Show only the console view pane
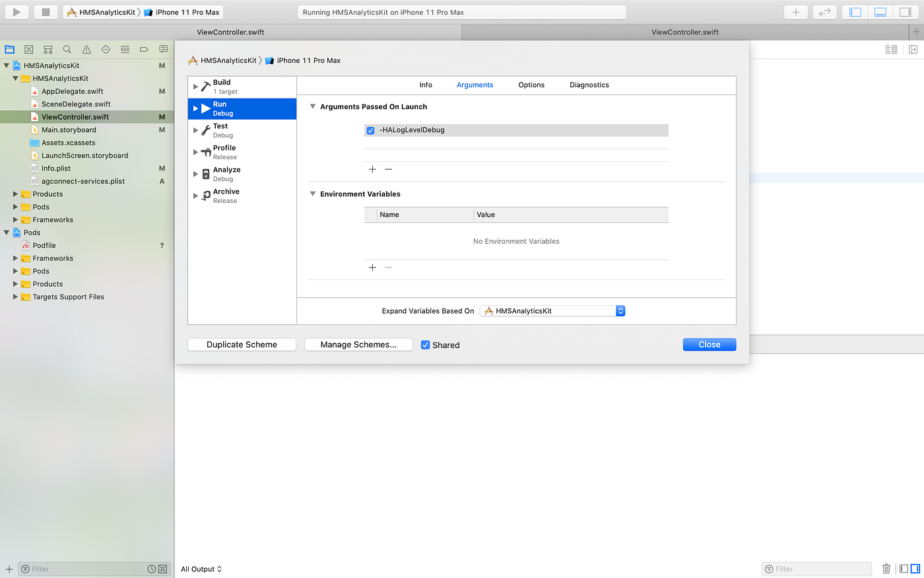Image resolution: width=924 pixels, height=578 pixels. 915,569
